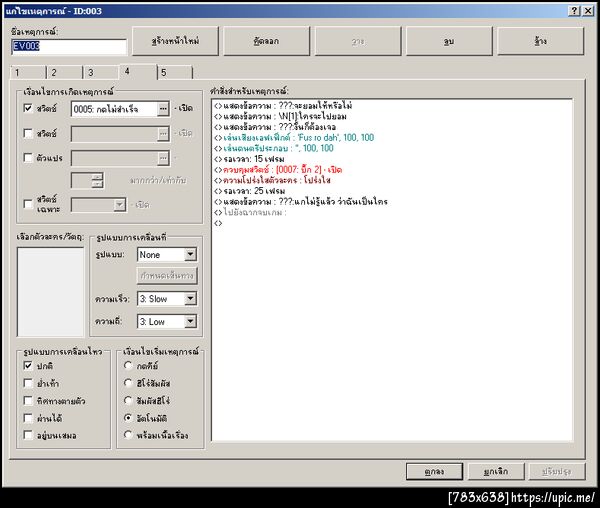Click the help question mark button in title bar
Image resolution: width=600 pixels, height=508 pixels.
tap(574, 11)
